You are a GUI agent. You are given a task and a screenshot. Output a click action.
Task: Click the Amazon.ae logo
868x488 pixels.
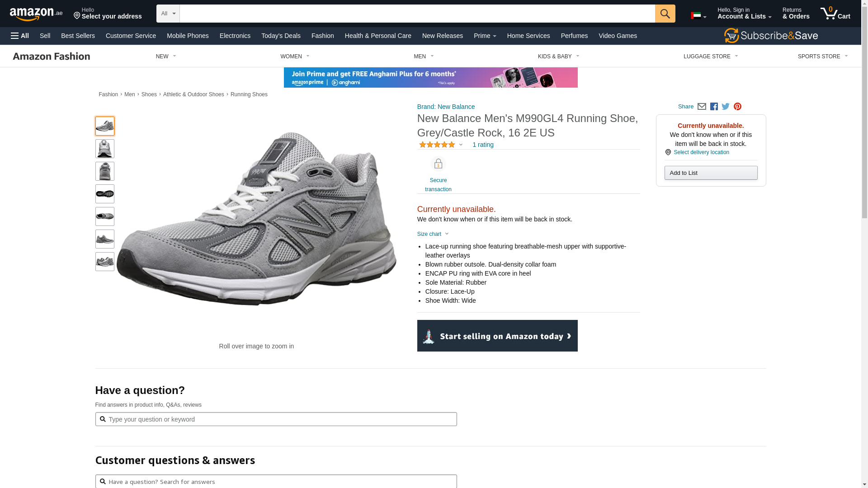[x=36, y=14]
